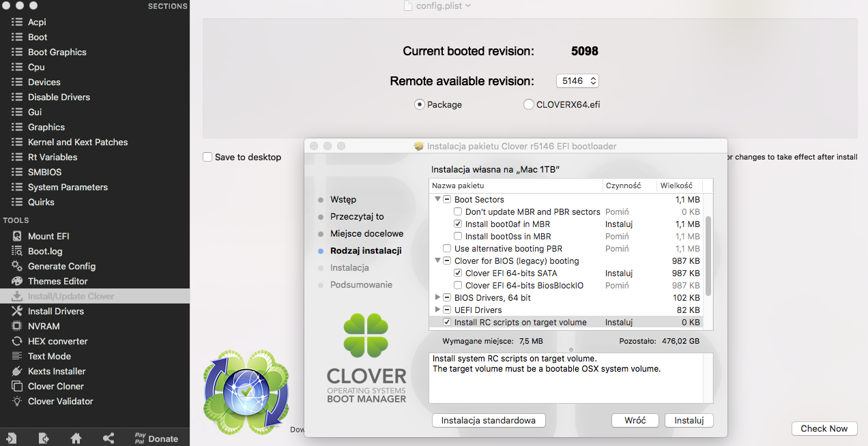
Task: Click the Wielkość column header
Action: point(680,185)
